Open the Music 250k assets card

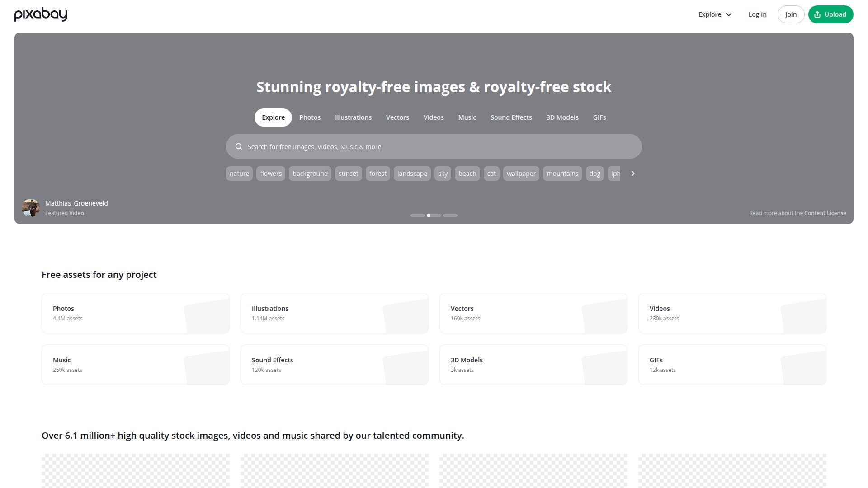(x=136, y=365)
